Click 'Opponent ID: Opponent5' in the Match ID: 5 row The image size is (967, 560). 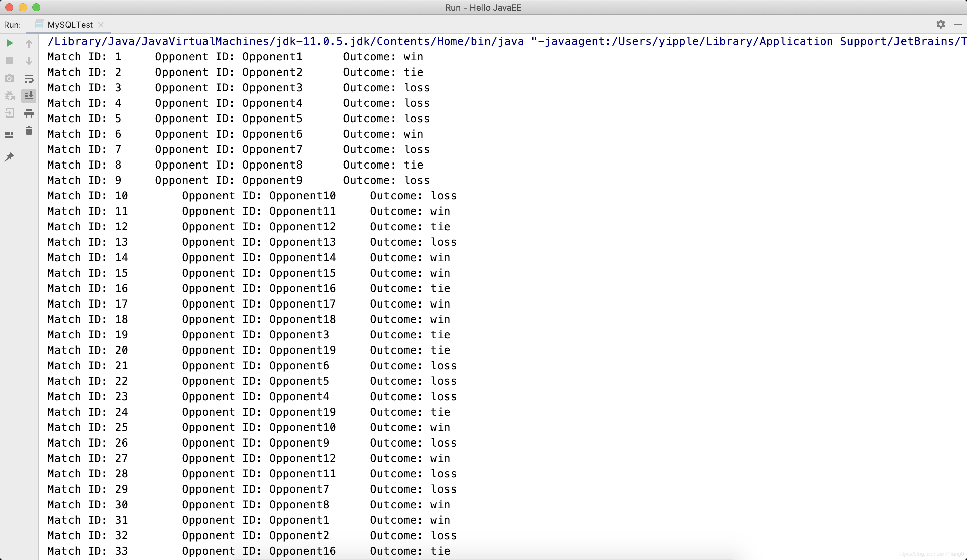tap(229, 119)
